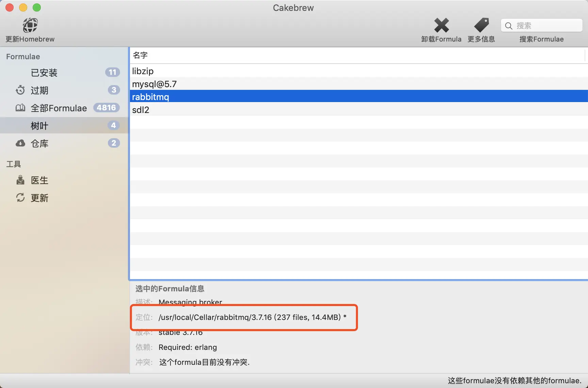
Task: Click the magnifying glass search icon
Action: coord(509,26)
